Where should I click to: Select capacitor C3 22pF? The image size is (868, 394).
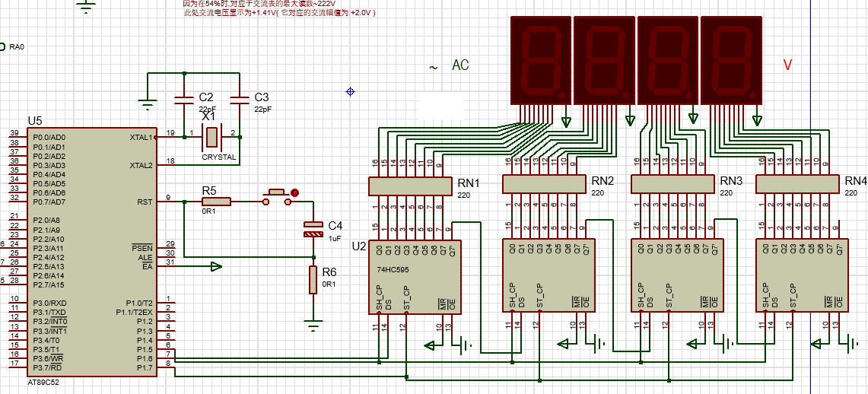239,100
